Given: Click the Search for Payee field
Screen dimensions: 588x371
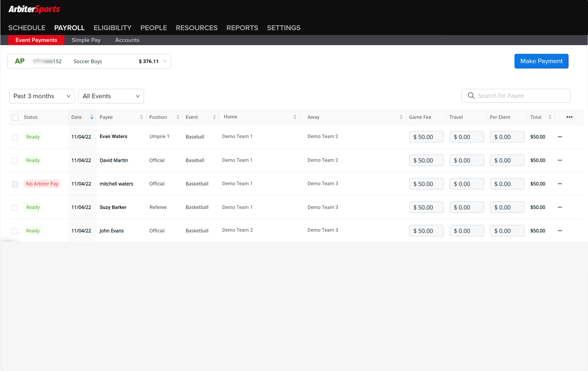Looking at the screenshot, I should (x=520, y=96).
